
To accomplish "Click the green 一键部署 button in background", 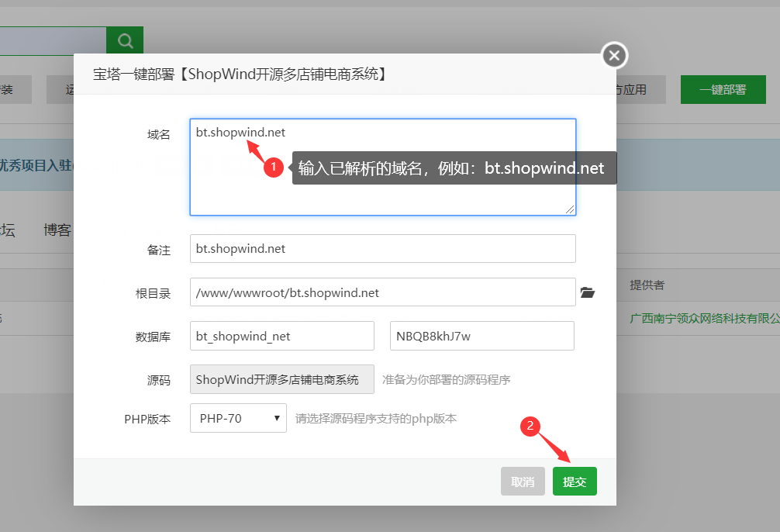I will tap(723, 90).
